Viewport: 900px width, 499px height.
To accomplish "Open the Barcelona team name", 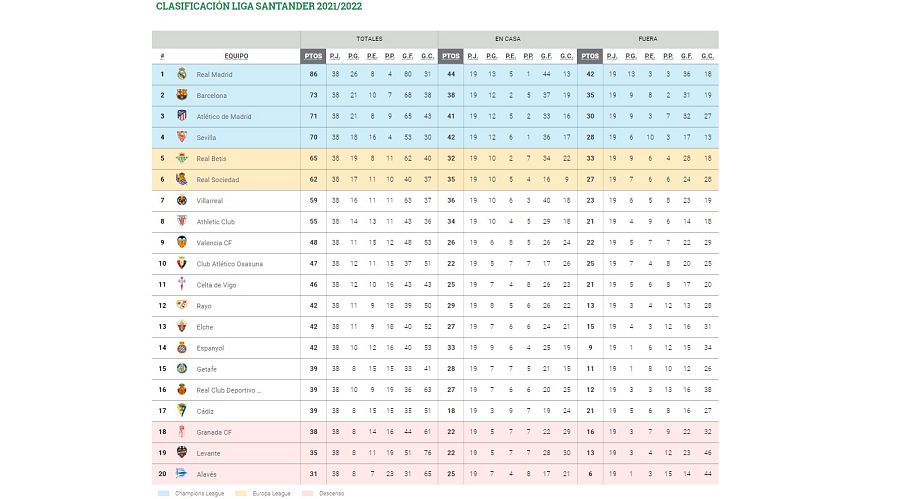I will tap(211, 95).
